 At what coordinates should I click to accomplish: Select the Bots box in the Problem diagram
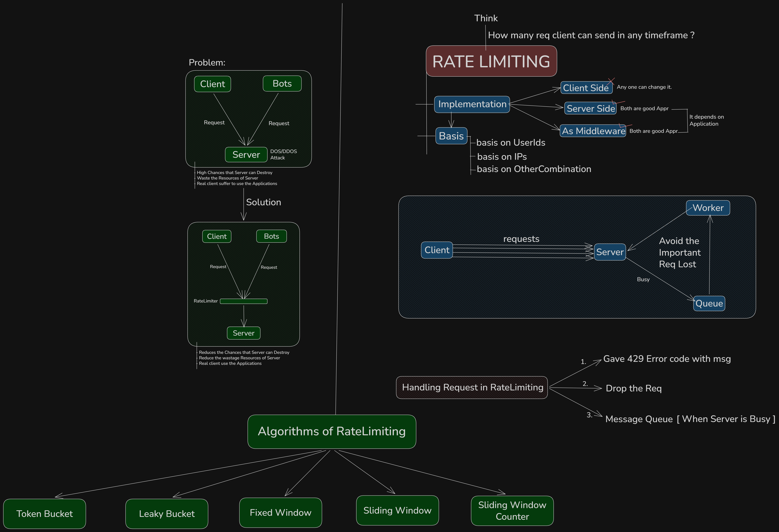(282, 83)
